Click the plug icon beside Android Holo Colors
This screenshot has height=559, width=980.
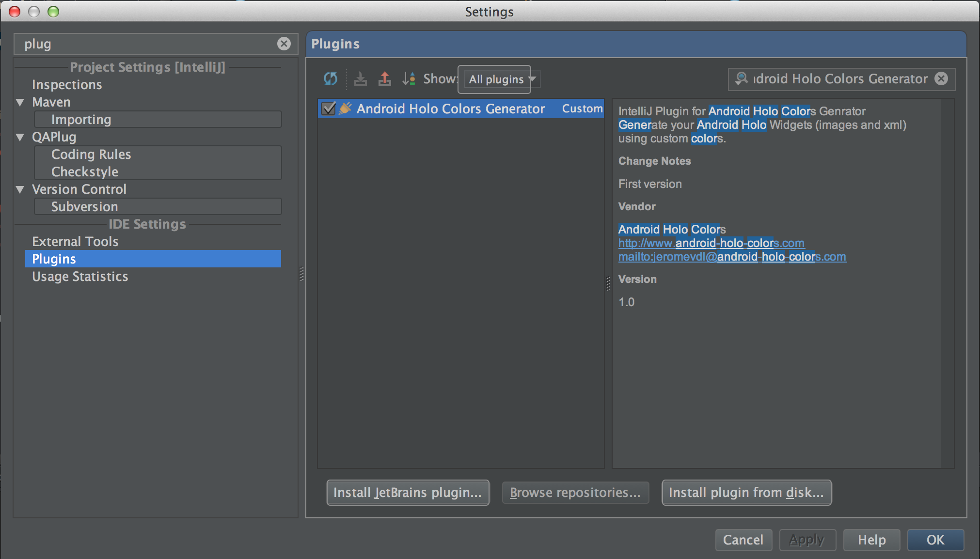[345, 109]
